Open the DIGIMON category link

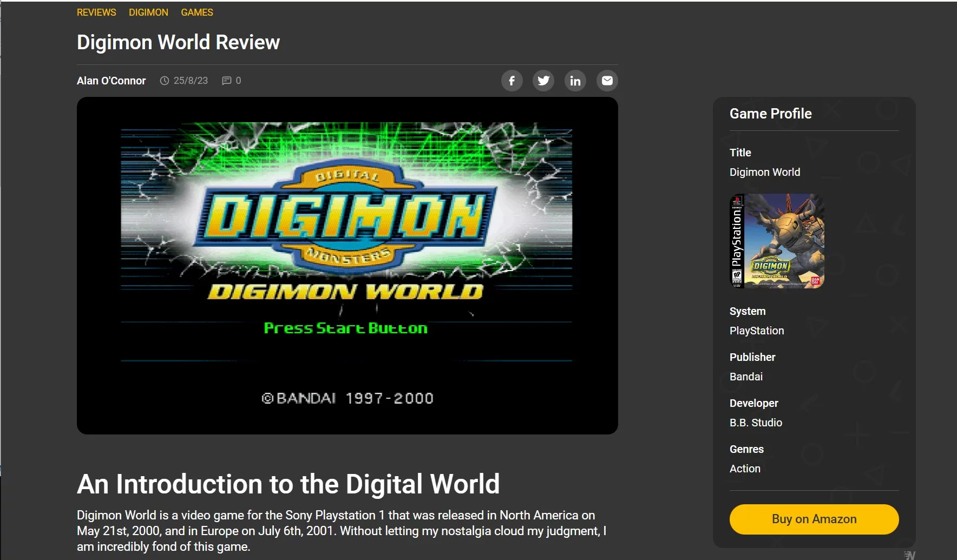(148, 12)
